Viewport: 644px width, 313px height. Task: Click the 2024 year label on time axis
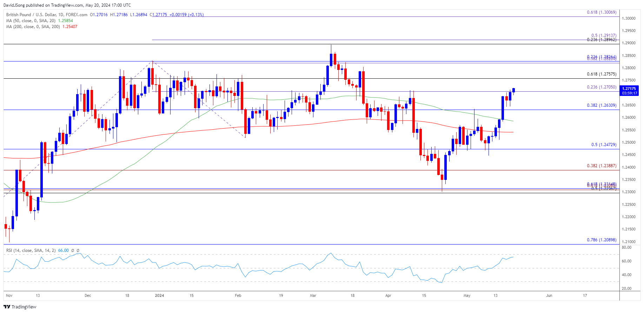(x=159, y=296)
